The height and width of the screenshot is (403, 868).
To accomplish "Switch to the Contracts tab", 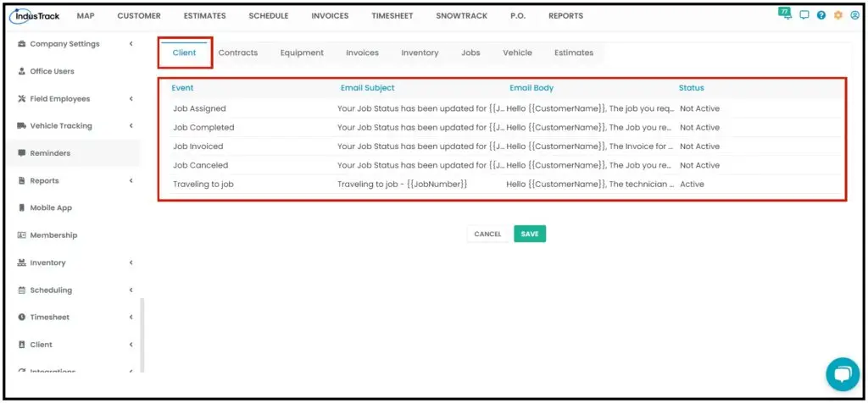I will point(238,53).
